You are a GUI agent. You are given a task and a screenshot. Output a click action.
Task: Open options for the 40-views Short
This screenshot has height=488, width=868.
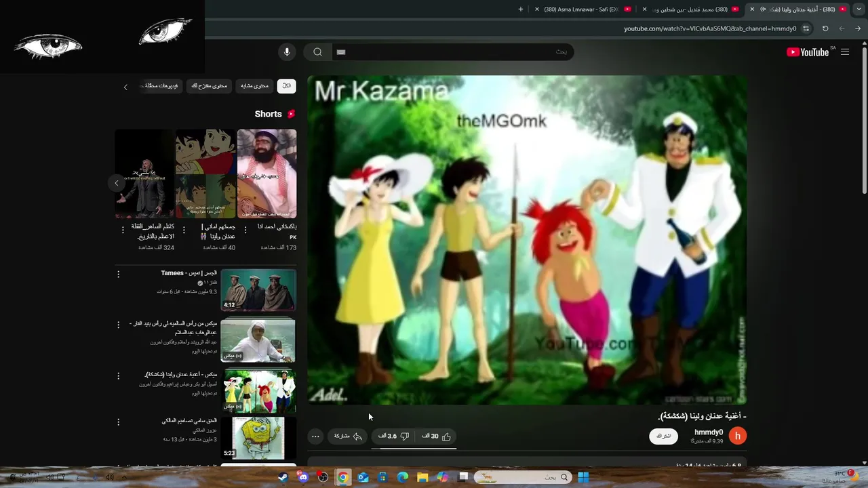pyautogui.click(x=184, y=230)
